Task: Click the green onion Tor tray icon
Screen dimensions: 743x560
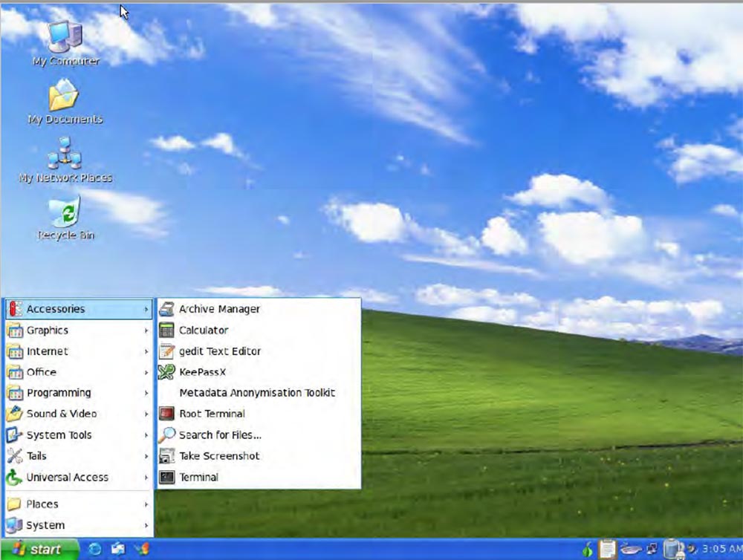Action: pos(588,550)
